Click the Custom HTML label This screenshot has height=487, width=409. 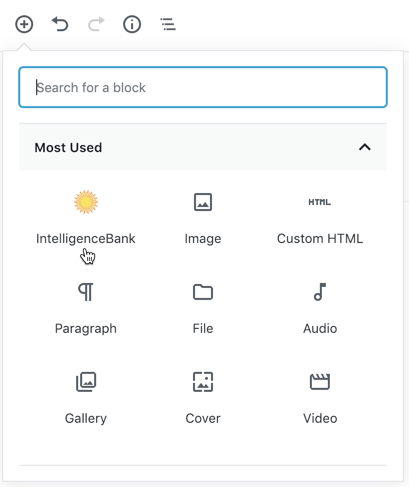tap(320, 239)
